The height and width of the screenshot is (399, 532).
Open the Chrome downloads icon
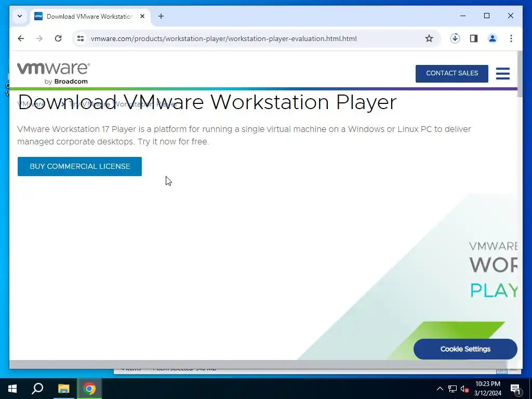[x=455, y=38]
